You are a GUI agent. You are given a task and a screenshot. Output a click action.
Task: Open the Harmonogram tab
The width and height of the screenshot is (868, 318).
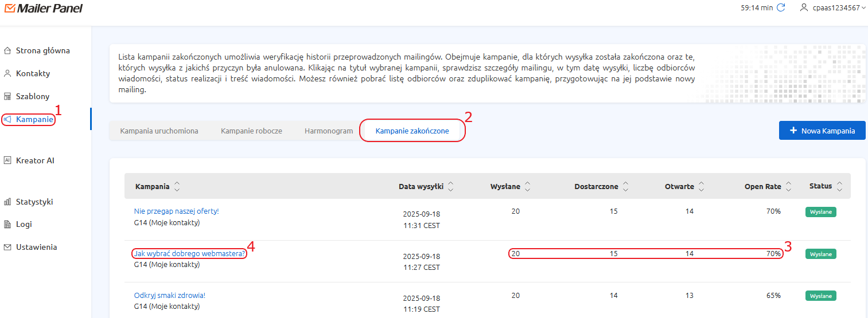point(329,131)
